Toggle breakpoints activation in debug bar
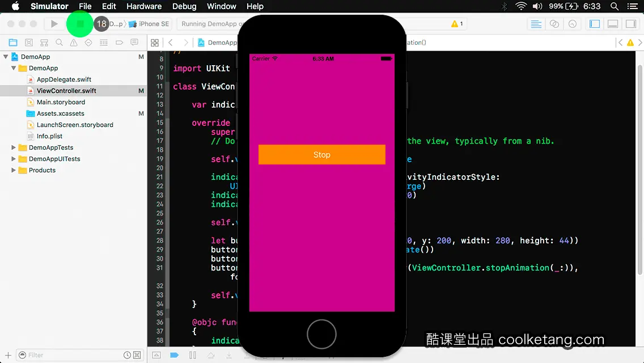This screenshot has width=644, height=363. pos(174,355)
